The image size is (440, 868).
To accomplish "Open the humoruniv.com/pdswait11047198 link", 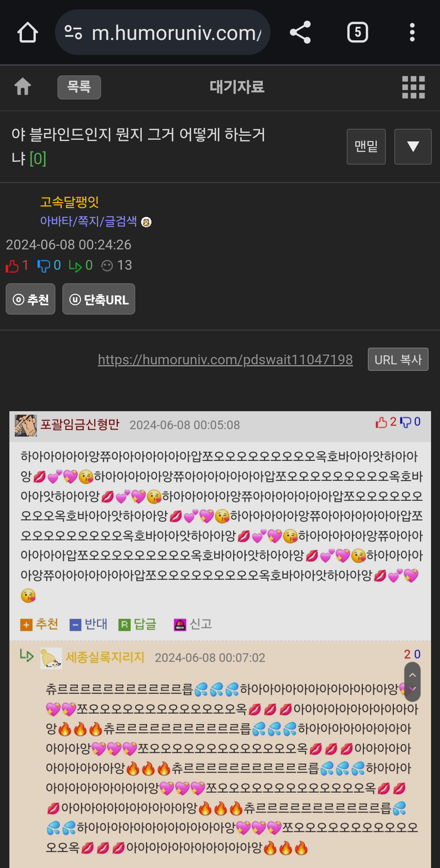I will tap(225, 360).
